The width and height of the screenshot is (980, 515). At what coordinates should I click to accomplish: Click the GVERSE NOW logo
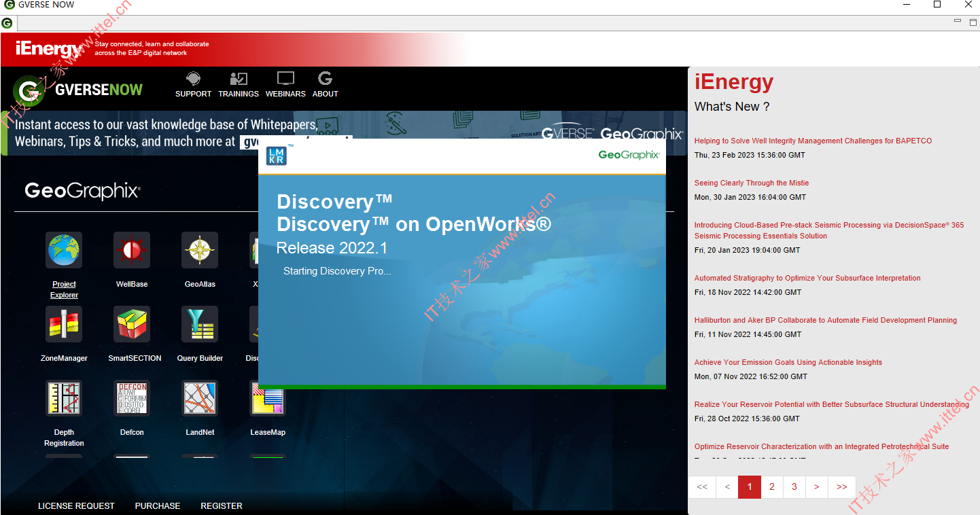tap(79, 90)
